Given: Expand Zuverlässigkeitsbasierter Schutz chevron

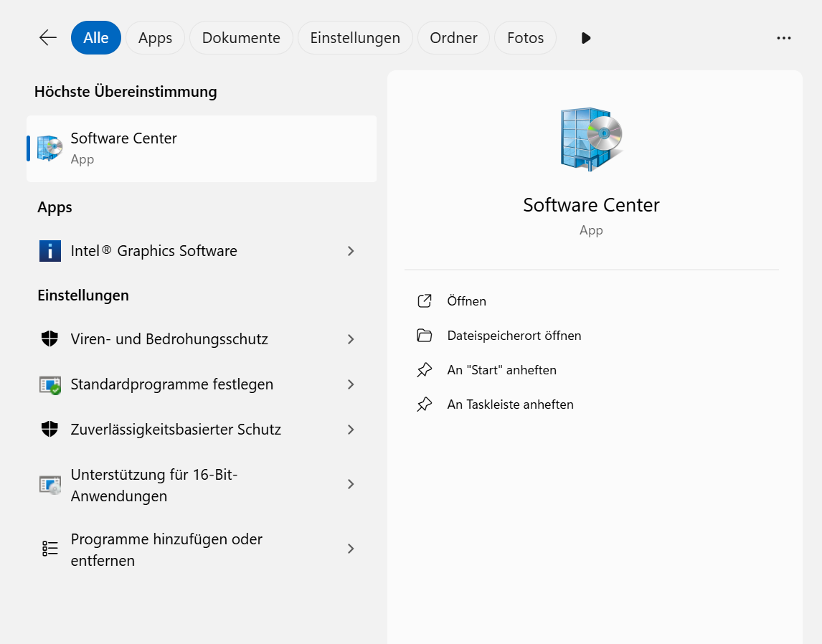Looking at the screenshot, I should pyautogui.click(x=351, y=429).
